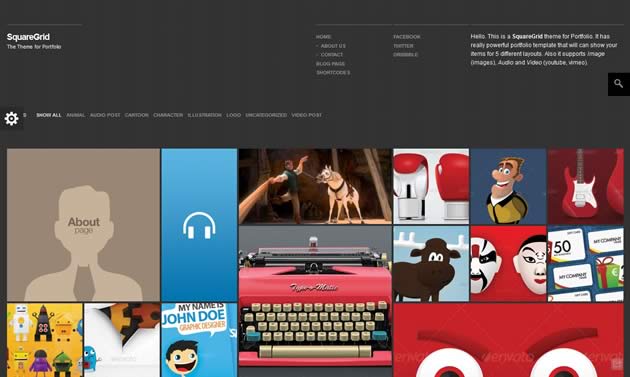Click the SquareGrid site logo
This screenshot has height=377, width=630.
pos(28,37)
